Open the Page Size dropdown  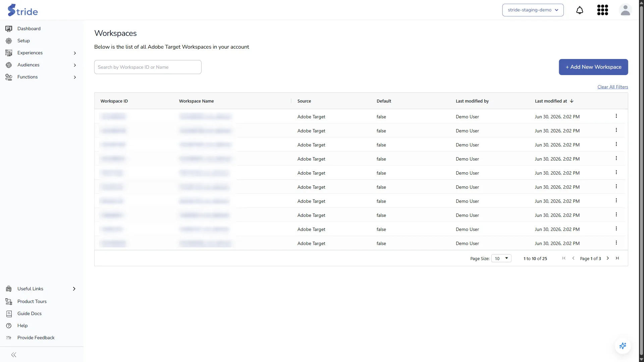[501, 258]
